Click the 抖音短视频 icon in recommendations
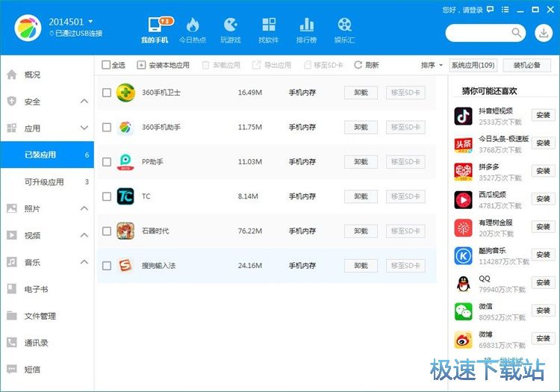This screenshot has width=560, height=392. (x=463, y=116)
